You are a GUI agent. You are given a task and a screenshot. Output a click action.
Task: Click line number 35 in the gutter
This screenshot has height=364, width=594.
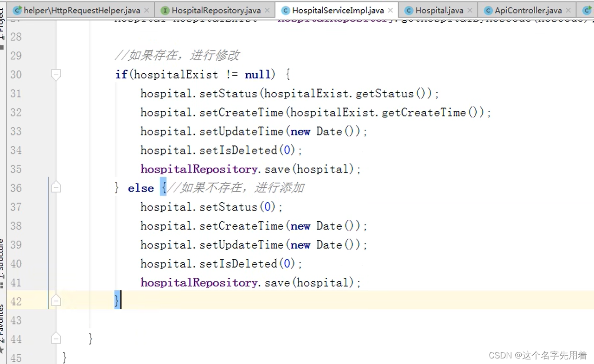[16, 169]
